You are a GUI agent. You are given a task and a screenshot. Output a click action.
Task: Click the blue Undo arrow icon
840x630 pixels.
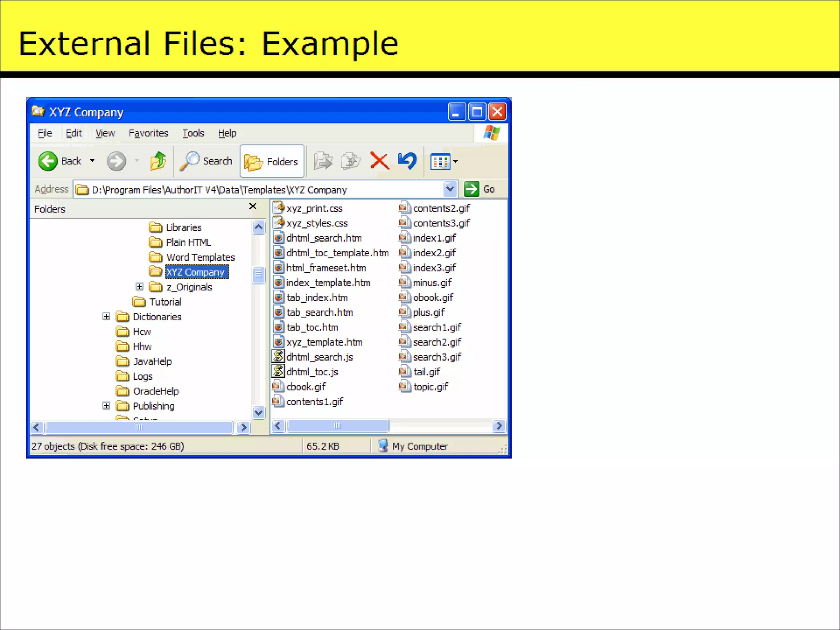tap(407, 161)
